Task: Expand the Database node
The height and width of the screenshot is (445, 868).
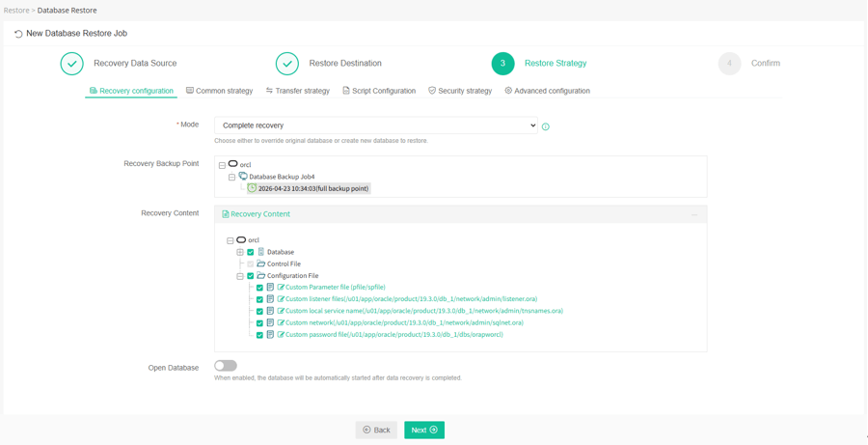Action: coord(240,252)
